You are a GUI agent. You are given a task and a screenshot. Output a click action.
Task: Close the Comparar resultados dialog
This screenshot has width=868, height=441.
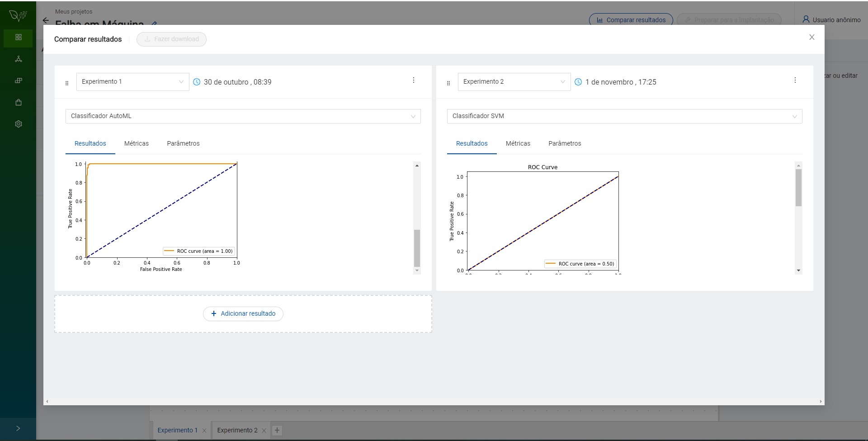pyautogui.click(x=811, y=37)
